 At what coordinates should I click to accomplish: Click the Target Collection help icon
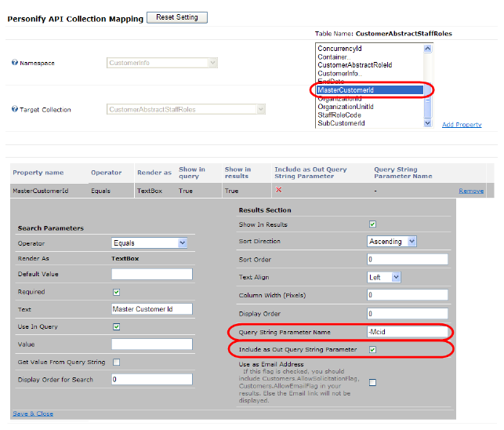(14, 109)
